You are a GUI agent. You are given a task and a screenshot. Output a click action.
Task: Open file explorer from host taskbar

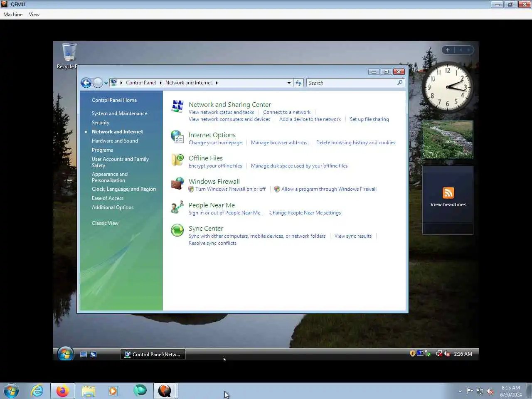[x=88, y=391]
